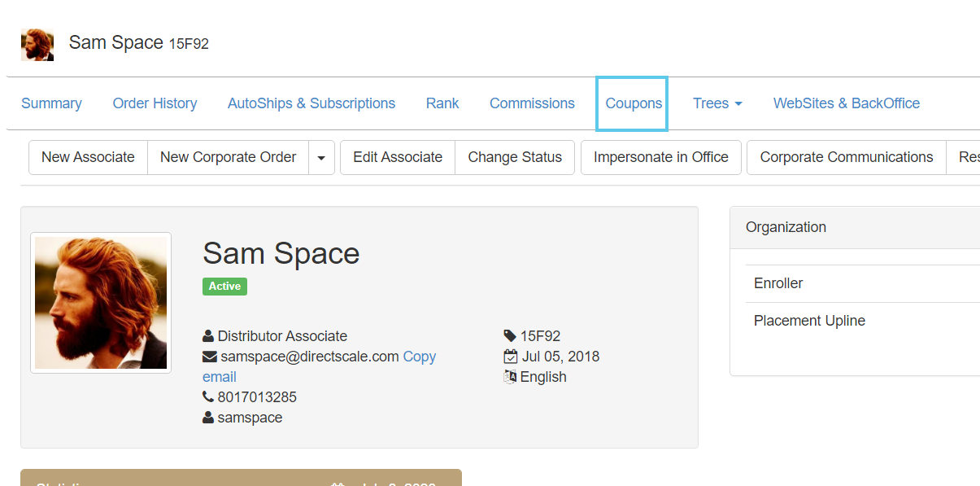The height and width of the screenshot is (486, 980).
Task: Click the large Sam Space profile photo
Action: pyautogui.click(x=101, y=303)
